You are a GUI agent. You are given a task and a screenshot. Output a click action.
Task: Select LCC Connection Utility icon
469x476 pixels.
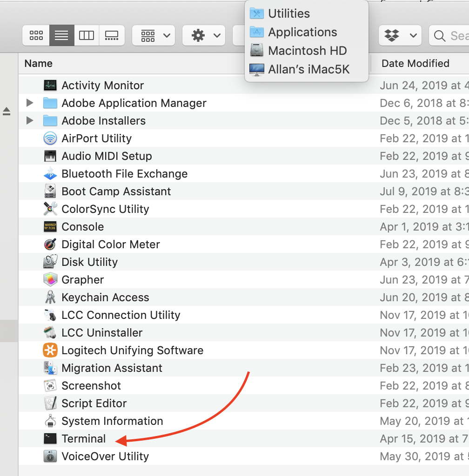[x=50, y=315]
